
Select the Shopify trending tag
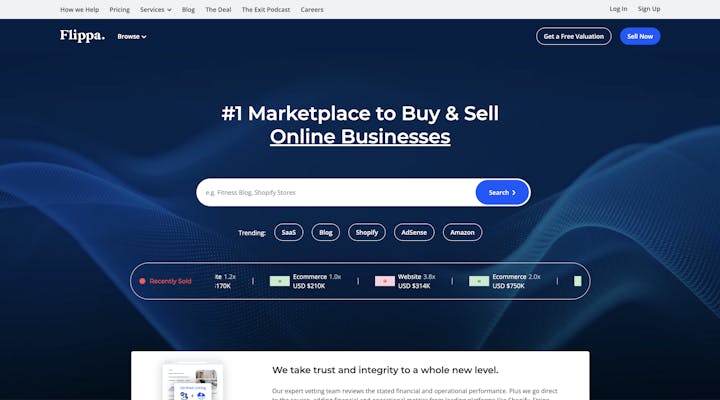366,232
